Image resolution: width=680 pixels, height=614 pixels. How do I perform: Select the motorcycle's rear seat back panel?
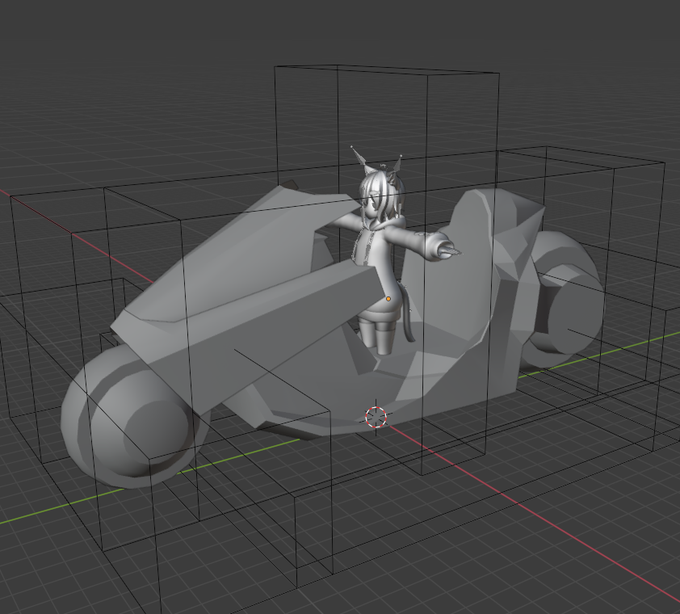(451, 265)
